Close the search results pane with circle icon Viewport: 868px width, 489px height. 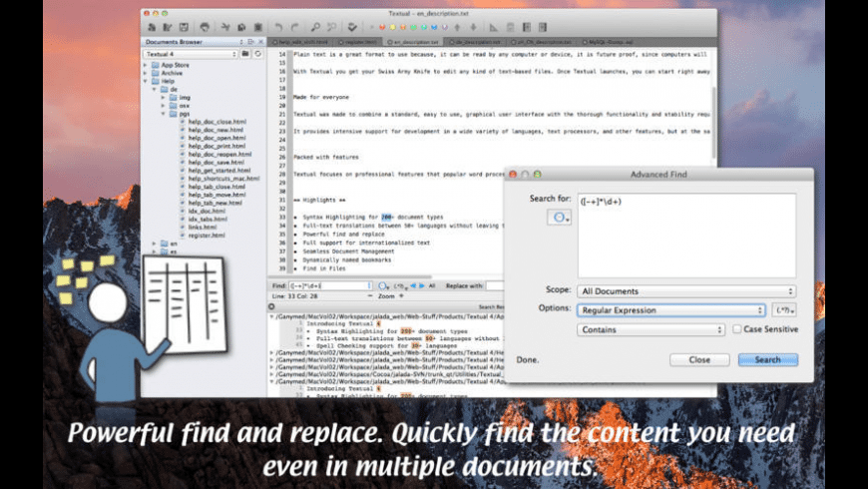pyautogui.click(x=271, y=306)
